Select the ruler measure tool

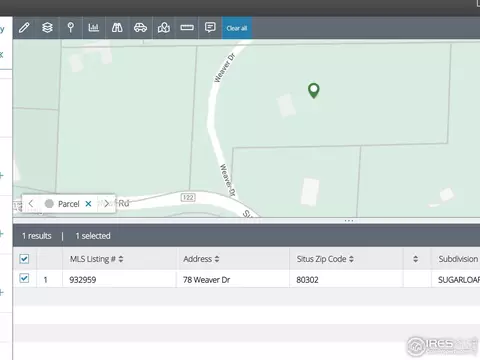click(x=187, y=28)
